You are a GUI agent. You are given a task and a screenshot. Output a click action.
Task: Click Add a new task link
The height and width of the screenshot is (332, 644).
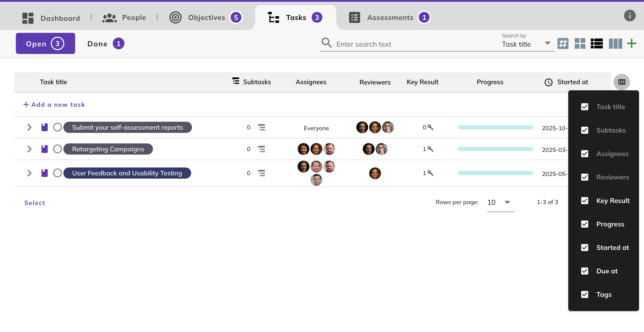point(54,105)
